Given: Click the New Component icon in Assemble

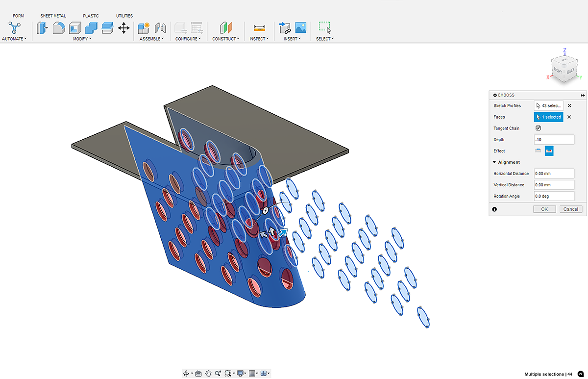Looking at the screenshot, I should pos(144,28).
